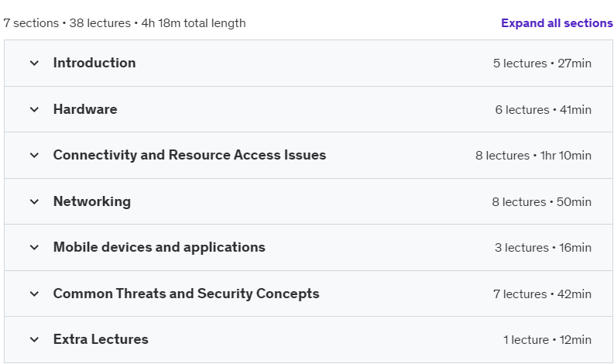Expand Mobile devices and applications chevron

point(35,247)
